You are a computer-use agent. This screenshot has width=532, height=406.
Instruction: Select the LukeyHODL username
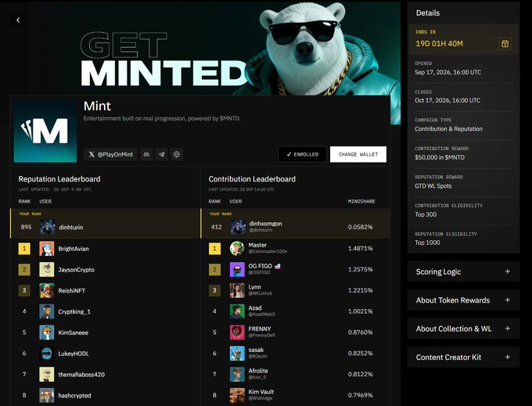pyautogui.click(x=74, y=354)
